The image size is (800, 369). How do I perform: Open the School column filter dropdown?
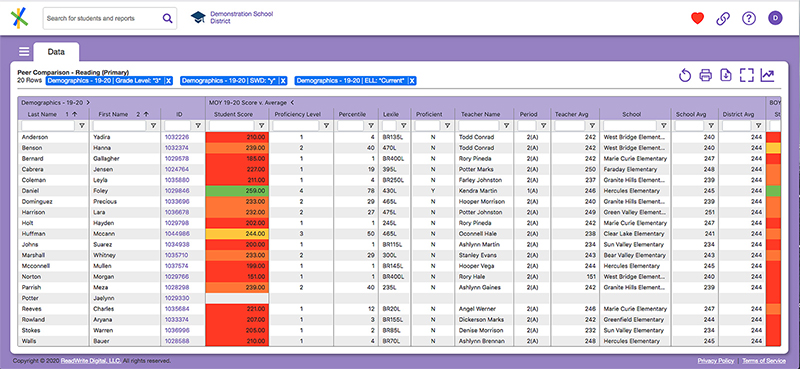(663, 125)
